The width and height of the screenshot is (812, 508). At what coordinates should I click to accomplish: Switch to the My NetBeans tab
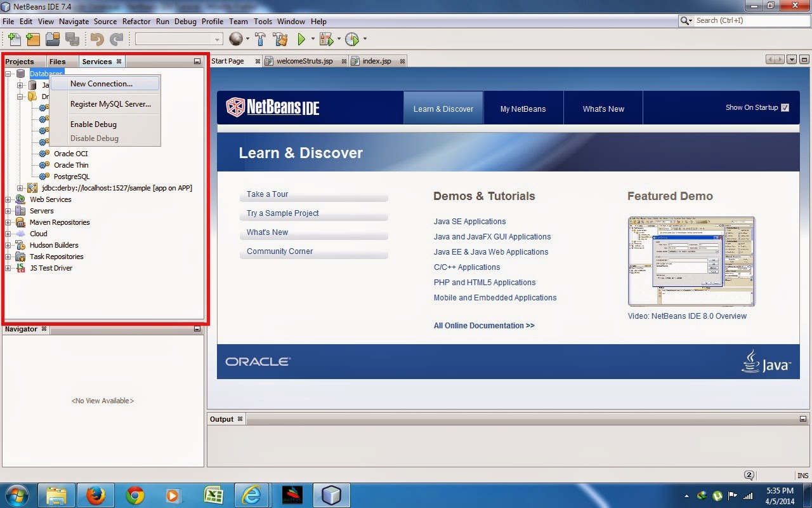tap(523, 109)
